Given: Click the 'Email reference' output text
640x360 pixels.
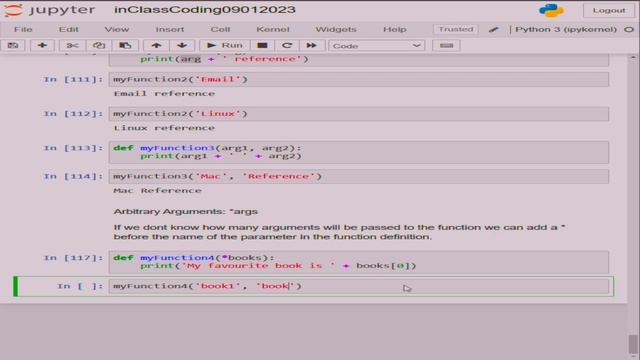Looking at the screenshot, I should point(164,93).
